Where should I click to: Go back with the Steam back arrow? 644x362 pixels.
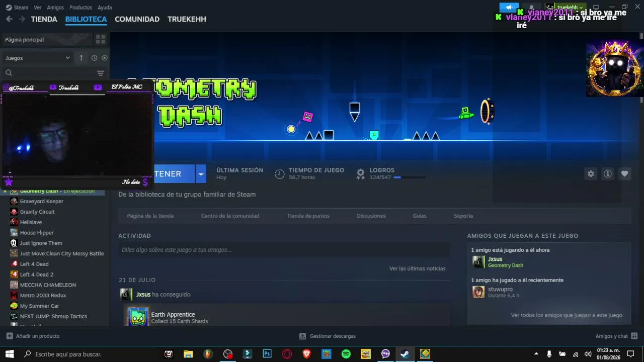(9, 19)
